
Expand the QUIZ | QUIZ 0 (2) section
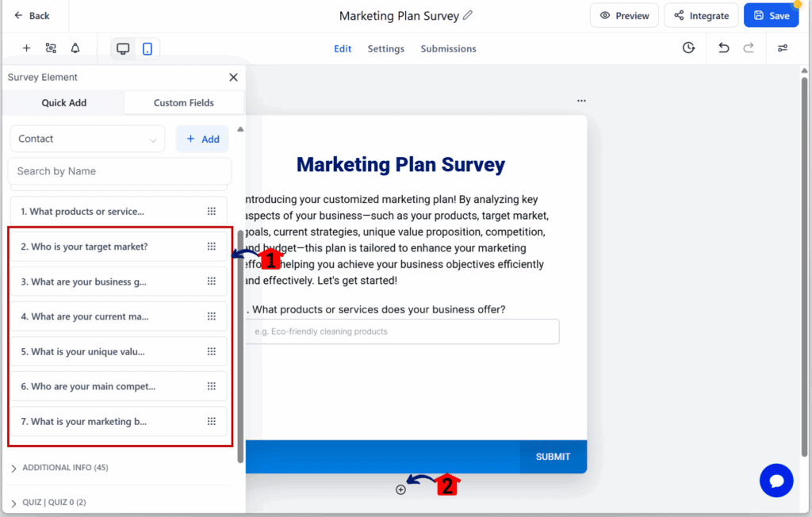[48, 503]
